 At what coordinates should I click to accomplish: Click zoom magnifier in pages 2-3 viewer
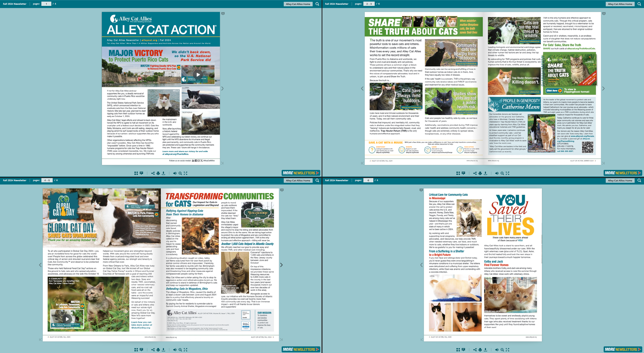[502, 173]
